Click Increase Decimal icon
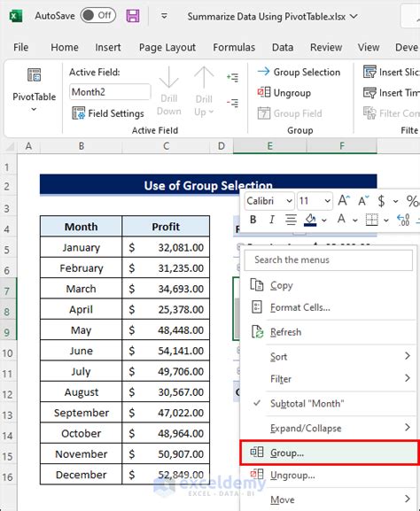The width and height of the screenshot is (420, 511). point(403,220)
